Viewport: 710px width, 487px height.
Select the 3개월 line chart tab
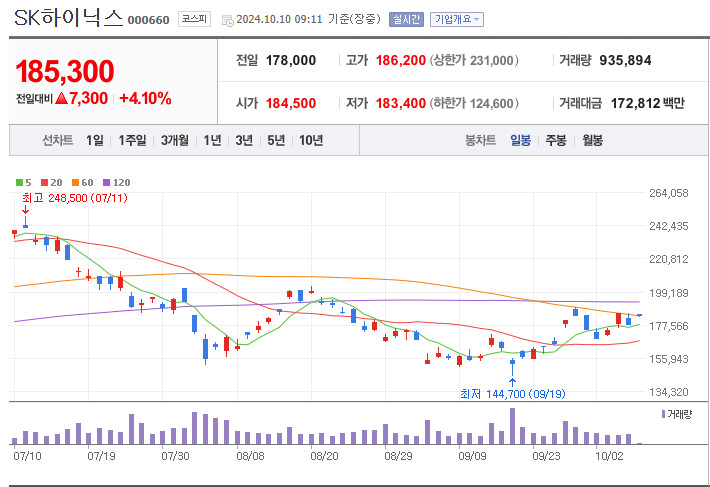174,140
